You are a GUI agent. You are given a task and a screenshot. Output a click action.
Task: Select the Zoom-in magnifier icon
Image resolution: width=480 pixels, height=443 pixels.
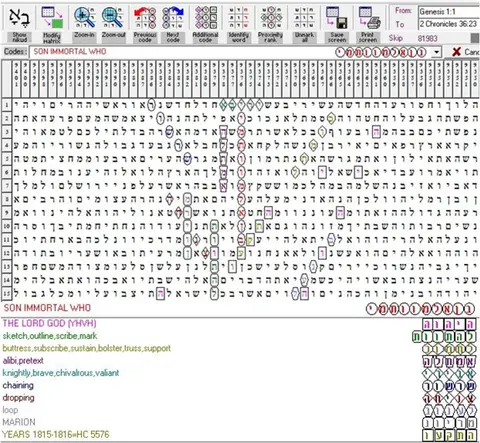(84, 18)
